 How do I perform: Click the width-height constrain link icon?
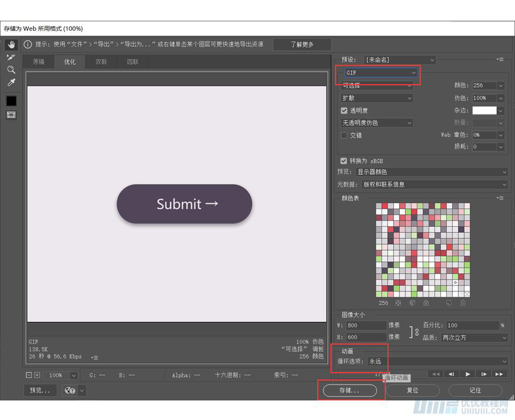[x=413, y=332]
